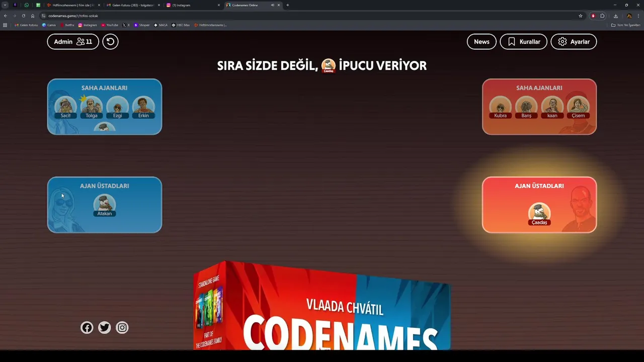Open the Chrome apps grid icon
The image size is (644, 362).
tap(6, 25)
